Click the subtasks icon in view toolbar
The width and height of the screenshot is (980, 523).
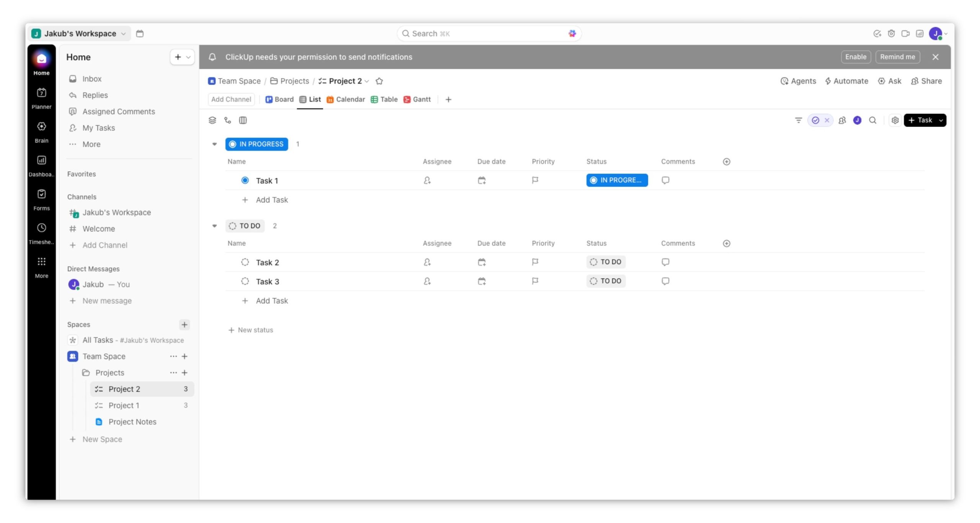tap(228, 120)
